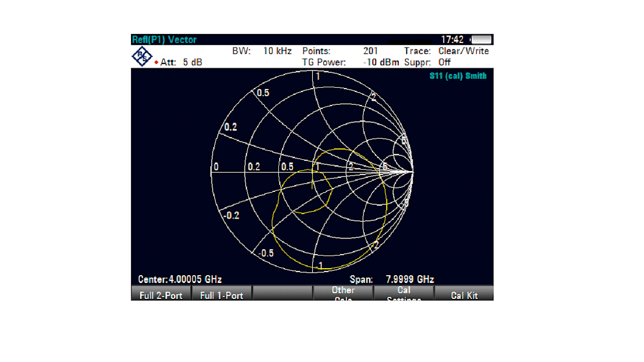Image resolution: width=644 pixels, height=362 pixels.
Task: Click the battery indicator icon
Action: pos(482,39)
